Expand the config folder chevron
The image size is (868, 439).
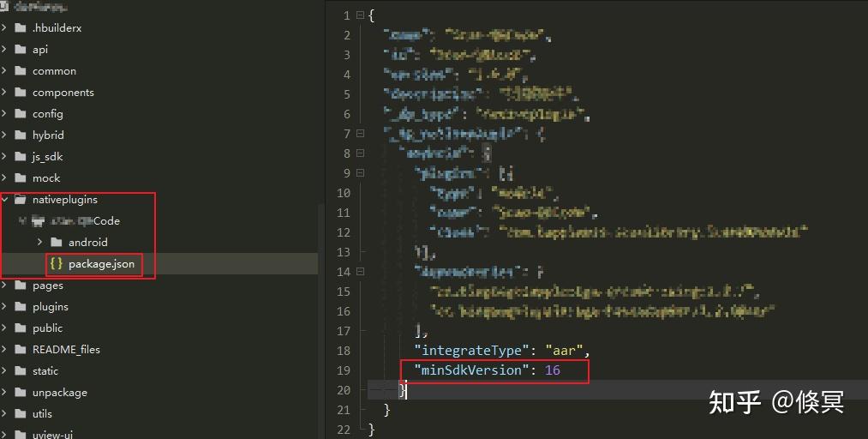[x=4, y=113]
